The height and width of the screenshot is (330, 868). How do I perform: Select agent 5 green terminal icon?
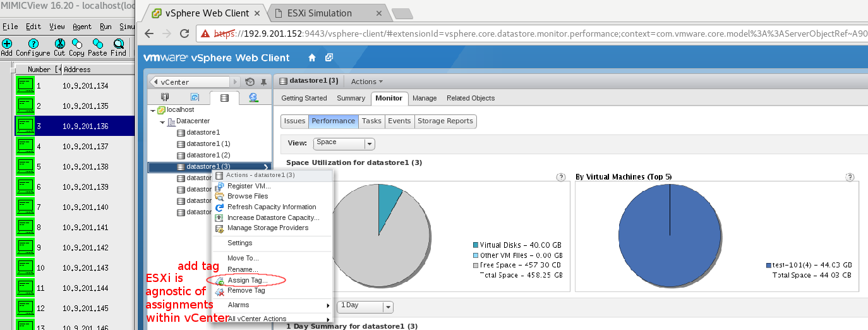click(x=25, y=166)
